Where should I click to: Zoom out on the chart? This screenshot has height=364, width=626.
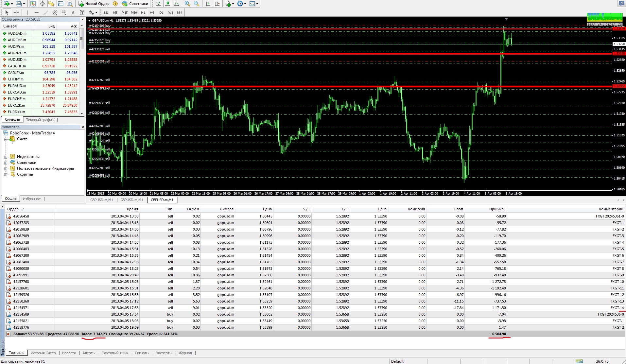point(197,4)
